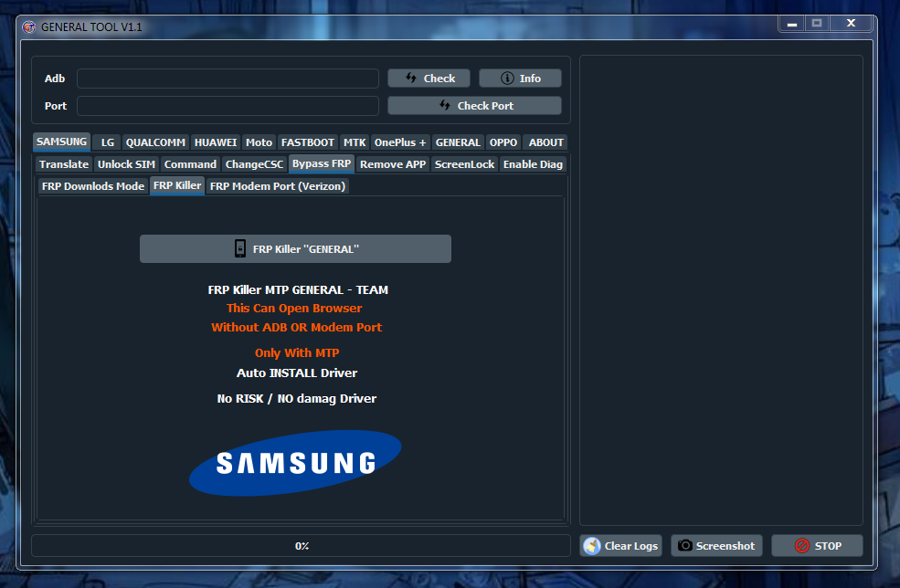Click "Auto INSTALL Driver" text
The width and height of the screenshot is (900, 588).
pos(297,373)
